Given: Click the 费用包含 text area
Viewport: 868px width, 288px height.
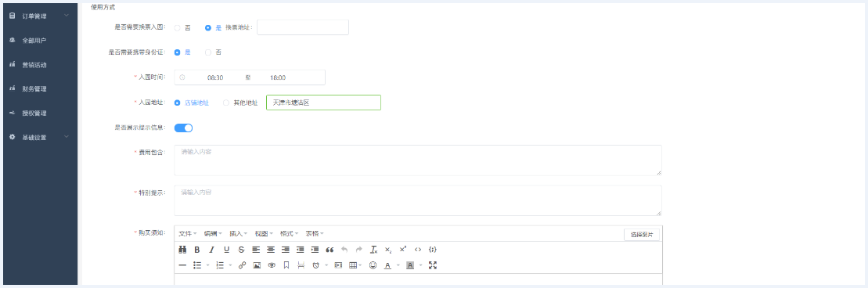Looking at the screenshot, I should pyautogui.click(x=418, y=160).
